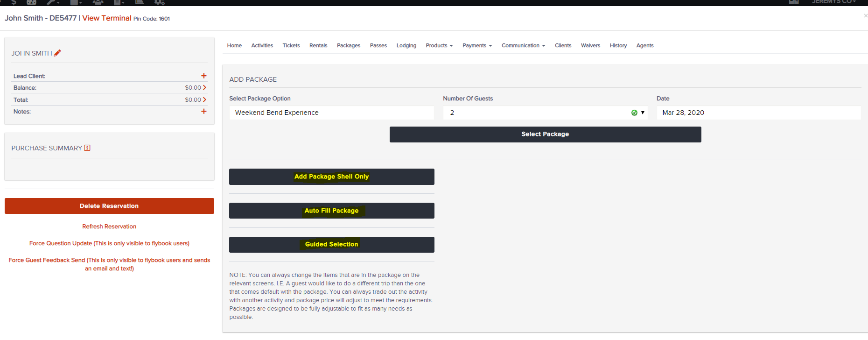Viewport: 868px width, 340px height.
Task: Open the Clients tab
Action: click(x=563, y=45)
